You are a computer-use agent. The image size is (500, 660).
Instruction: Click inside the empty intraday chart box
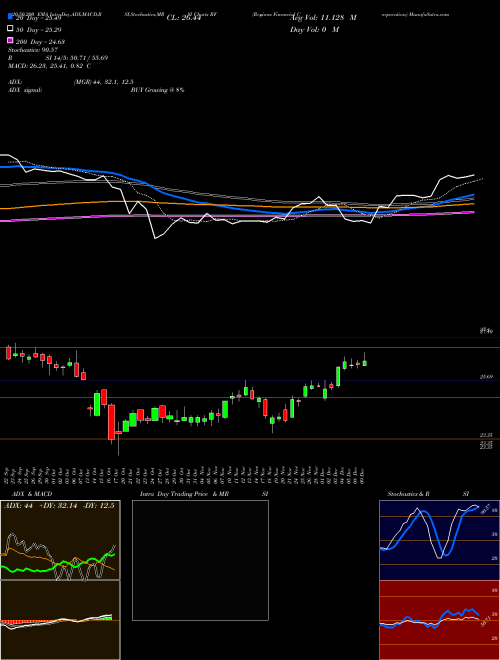200,560
